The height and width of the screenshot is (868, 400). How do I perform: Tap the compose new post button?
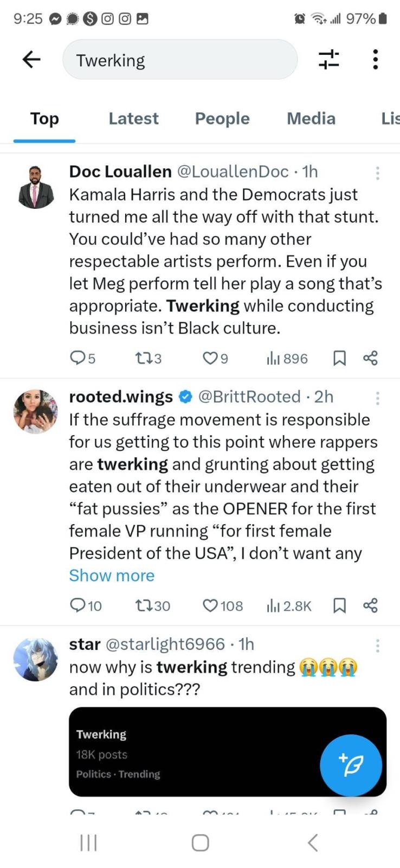(351, 765)
